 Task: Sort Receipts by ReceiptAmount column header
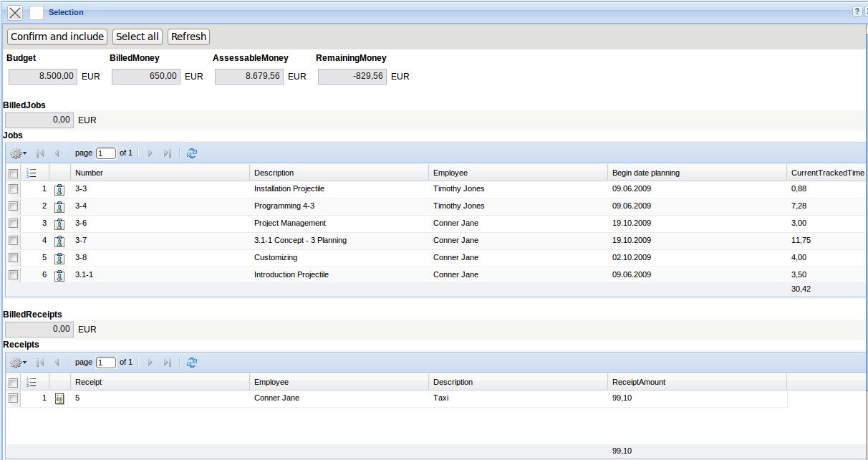[639, 382]
